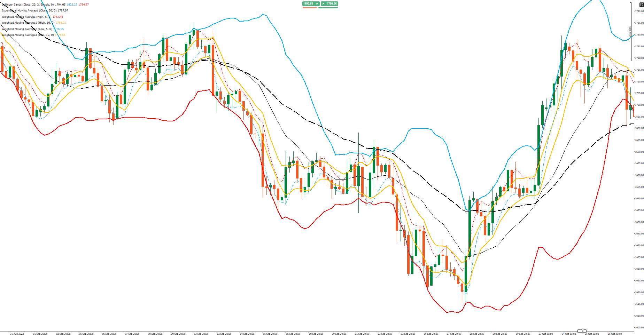Click the 31 Aug 2022 date label
This screenshot has height=335, width=644.
click(17, 334)
